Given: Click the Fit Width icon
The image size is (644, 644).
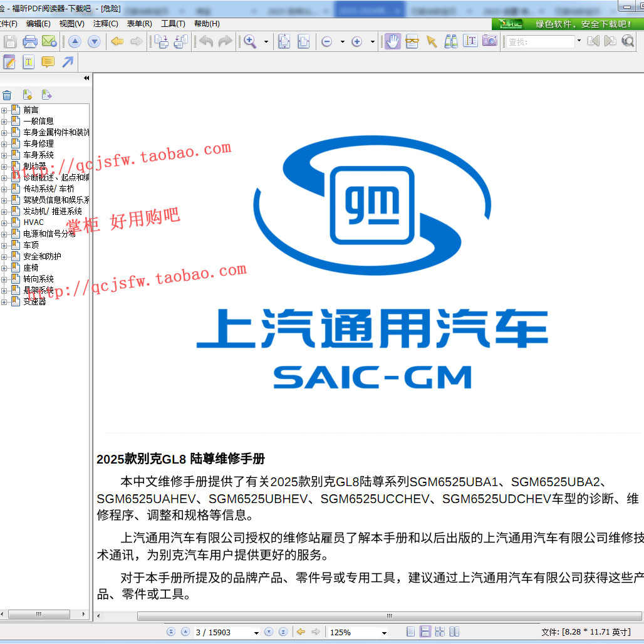Looking at the screenshot, I should click(303, 41).
